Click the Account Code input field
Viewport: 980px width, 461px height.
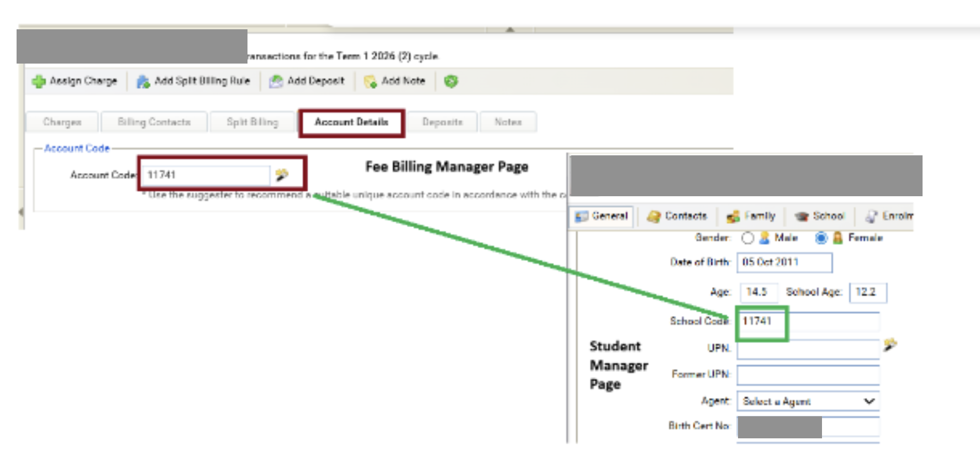(206, 175)
